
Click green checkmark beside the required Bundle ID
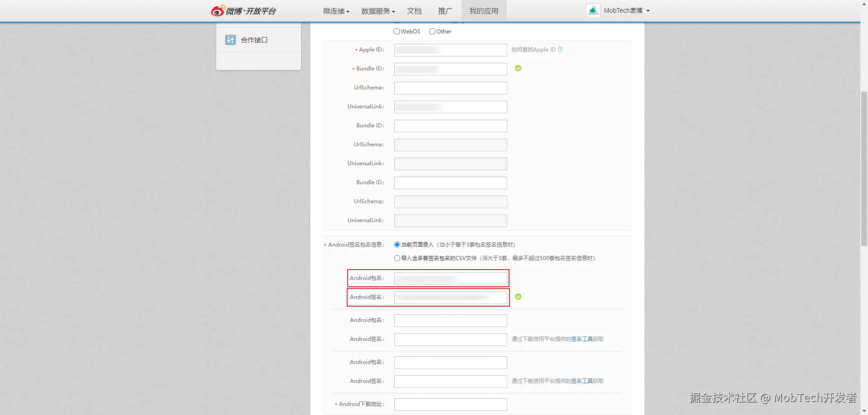518,68
